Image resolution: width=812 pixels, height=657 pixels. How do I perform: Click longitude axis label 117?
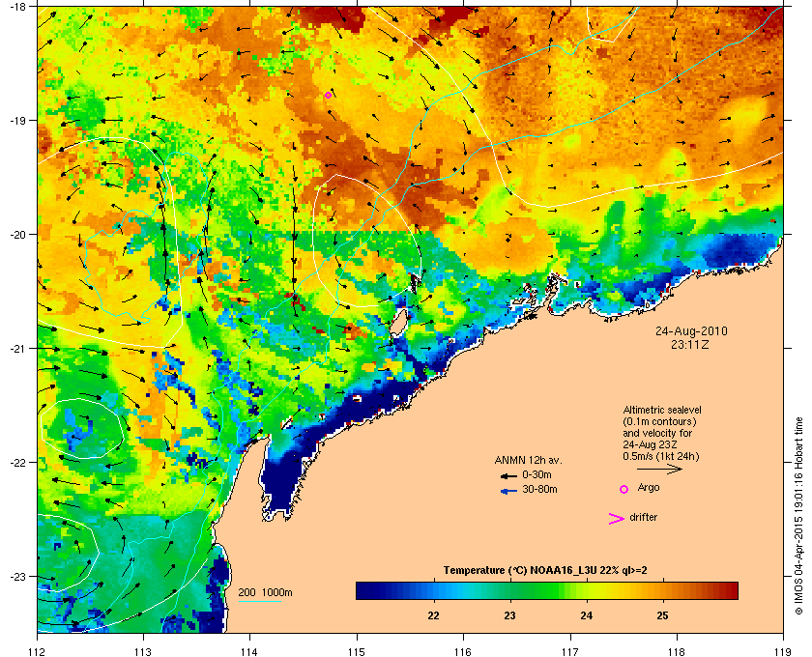pos(570,651)
